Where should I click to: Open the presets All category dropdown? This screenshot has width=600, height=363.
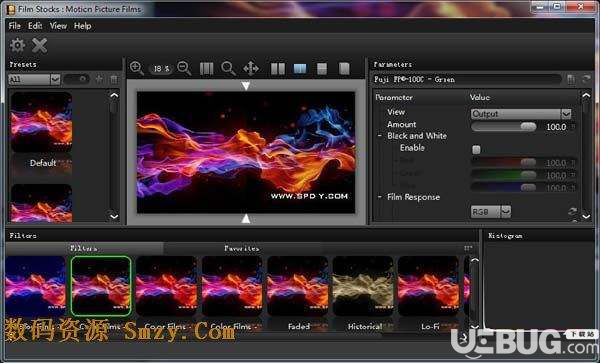point(34,79)
